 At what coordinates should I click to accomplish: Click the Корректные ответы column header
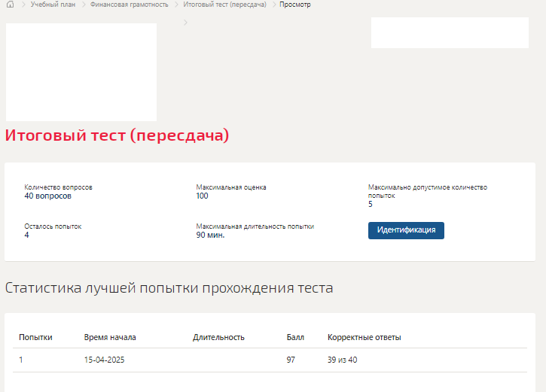pos(365,337)
